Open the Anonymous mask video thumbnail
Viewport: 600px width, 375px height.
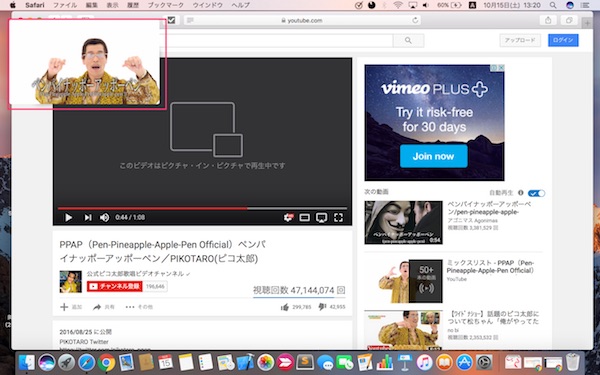pos(403,223)
